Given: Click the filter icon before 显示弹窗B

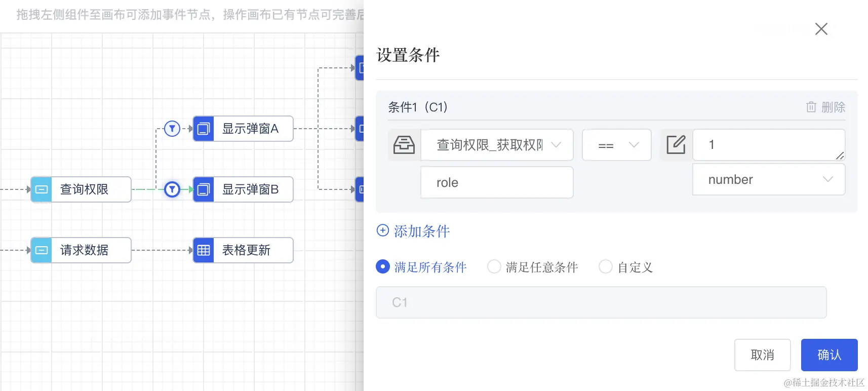Looking at the screenshot, I should 172,189.
